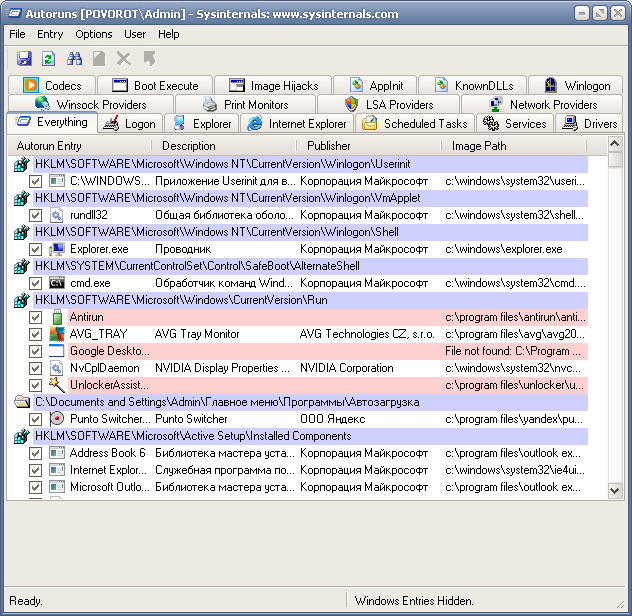Open Find using the binoculars icon

74,59
